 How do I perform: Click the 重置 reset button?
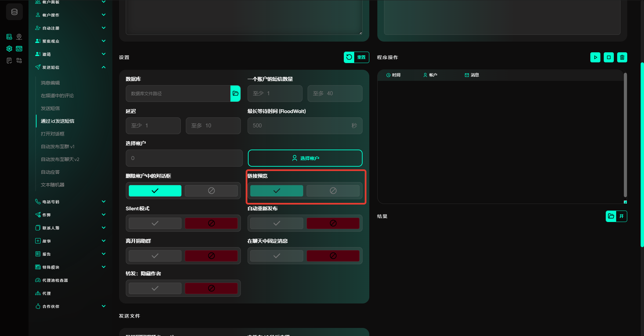[x=356, y=57]
